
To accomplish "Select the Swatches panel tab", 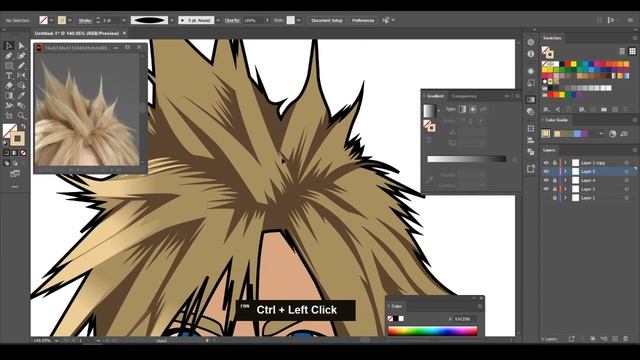I will click(x=552, y=38).
